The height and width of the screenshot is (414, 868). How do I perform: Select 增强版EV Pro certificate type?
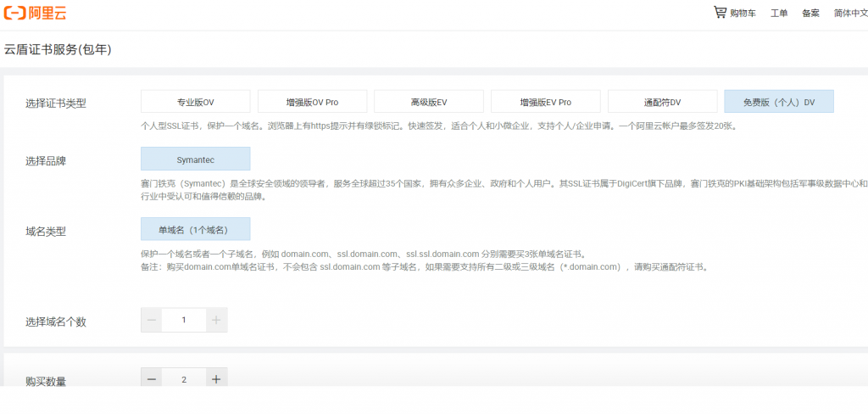tap(546, 102)
